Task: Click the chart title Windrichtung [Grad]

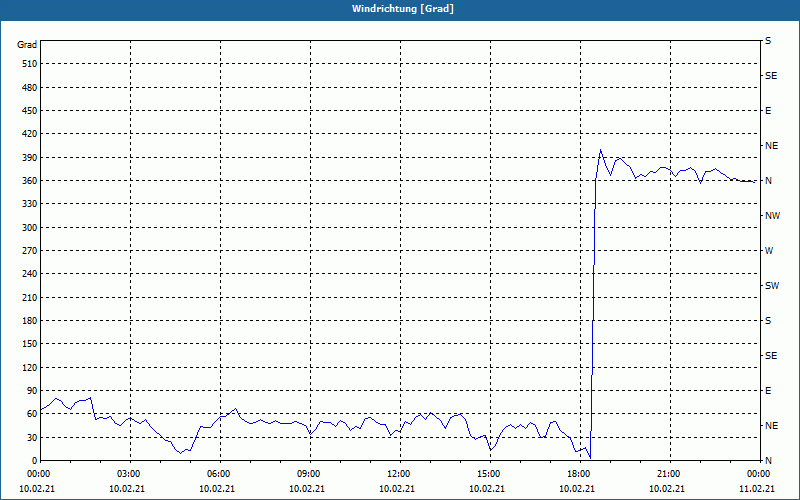Action: point(403,9)
